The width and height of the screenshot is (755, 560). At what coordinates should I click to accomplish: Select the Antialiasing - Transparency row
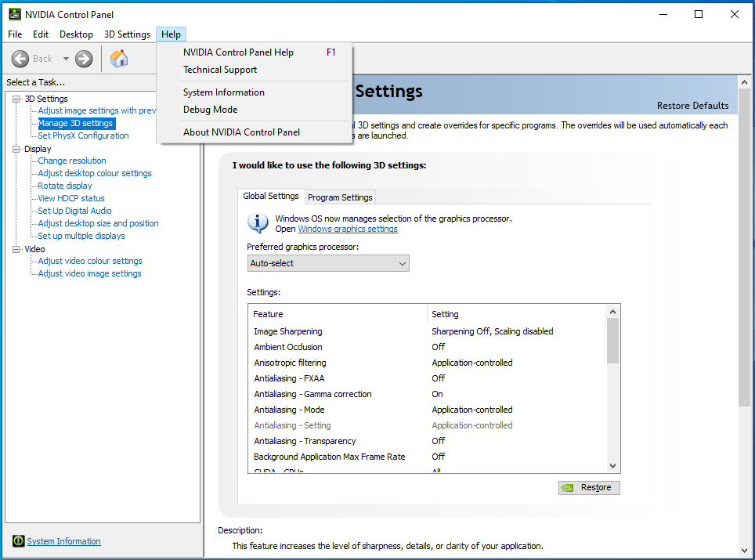coord(428,441)
